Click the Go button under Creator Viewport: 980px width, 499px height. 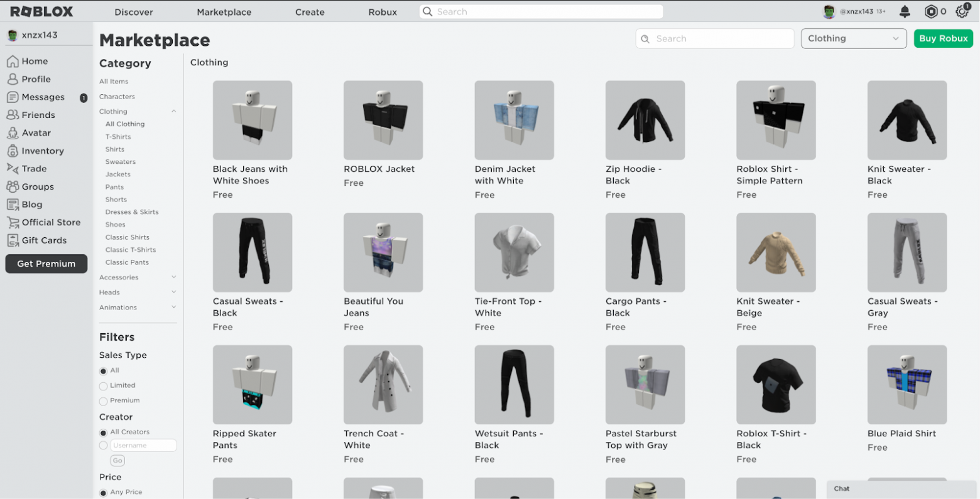click(117, 461)
